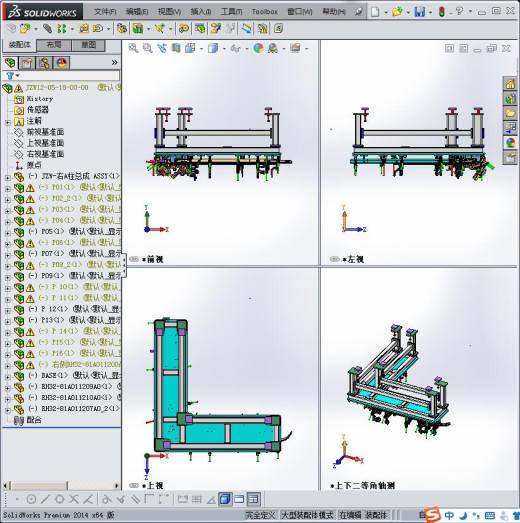
Task: Open the Display Style dropdown arrow
Action: pos(224,49)
